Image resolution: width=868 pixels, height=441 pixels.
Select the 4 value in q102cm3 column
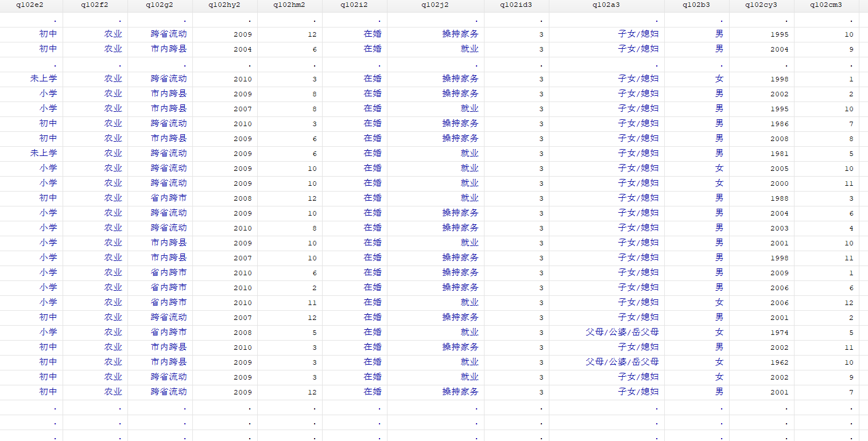[851, 228]
